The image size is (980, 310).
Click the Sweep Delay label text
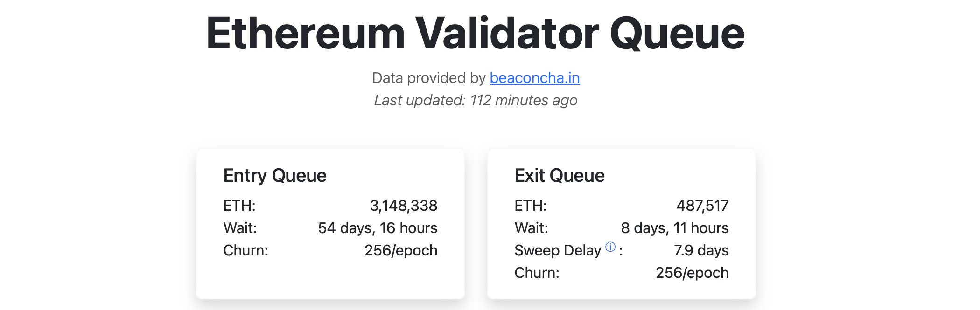tap(558, 250)
